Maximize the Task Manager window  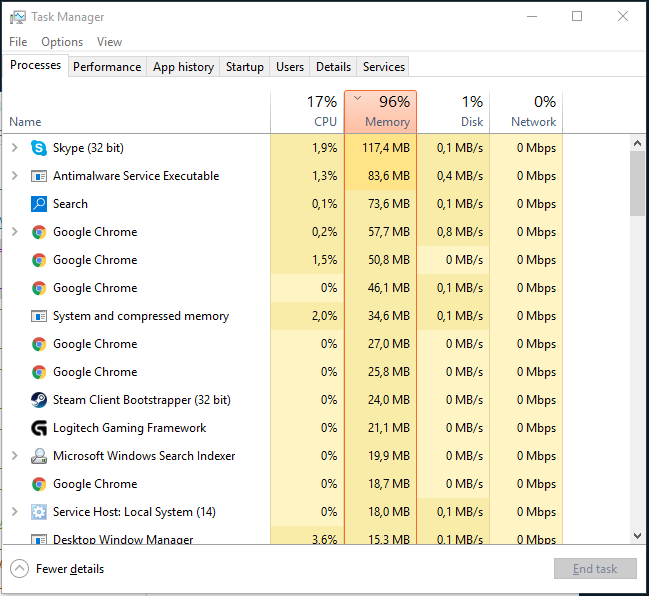(577, 17)
